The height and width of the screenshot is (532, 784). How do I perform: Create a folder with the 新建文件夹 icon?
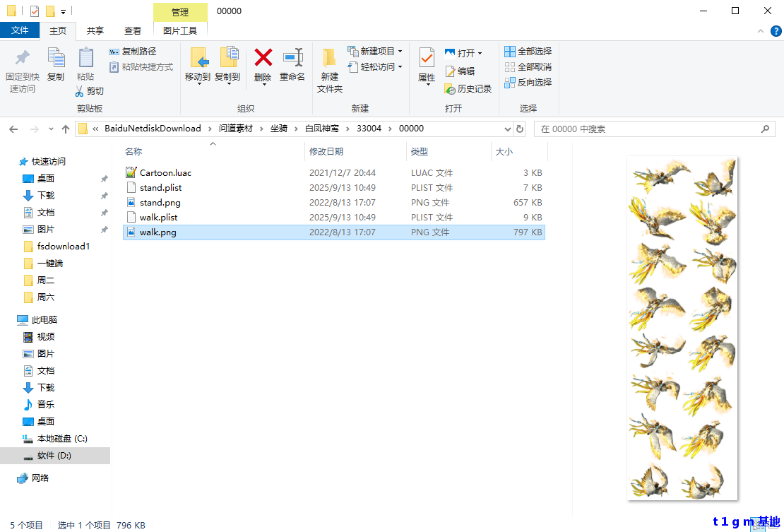pyautogui.click(x=329, y=69)
